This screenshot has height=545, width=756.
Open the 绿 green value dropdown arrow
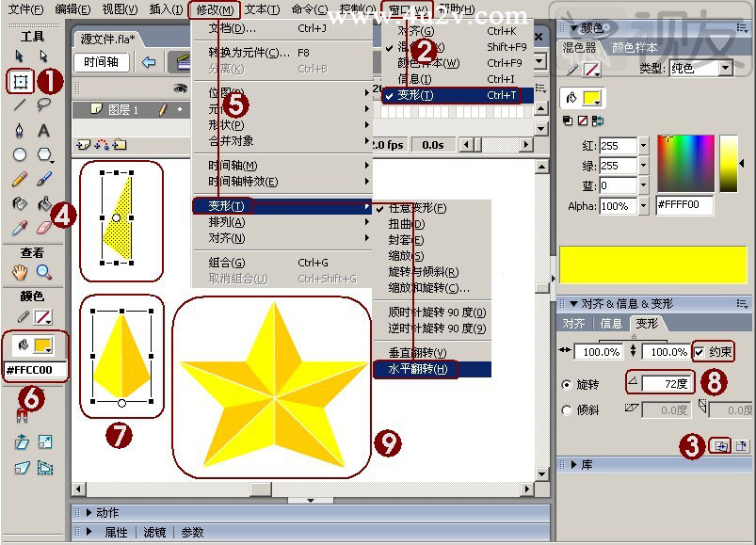pyautogui.click(x=644, y=166)
